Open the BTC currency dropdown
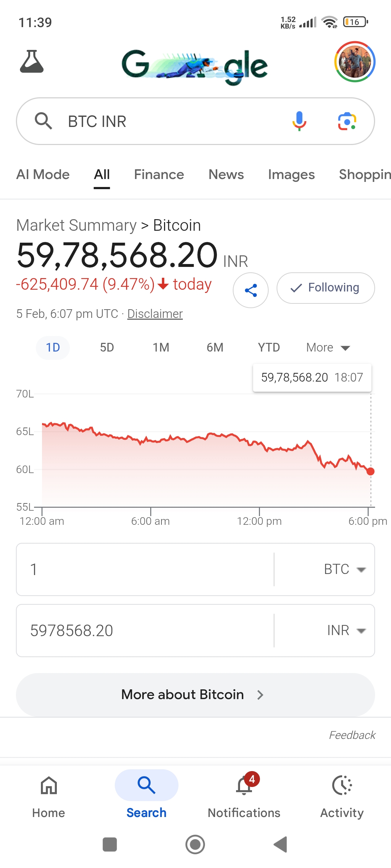 pos(344,569)
